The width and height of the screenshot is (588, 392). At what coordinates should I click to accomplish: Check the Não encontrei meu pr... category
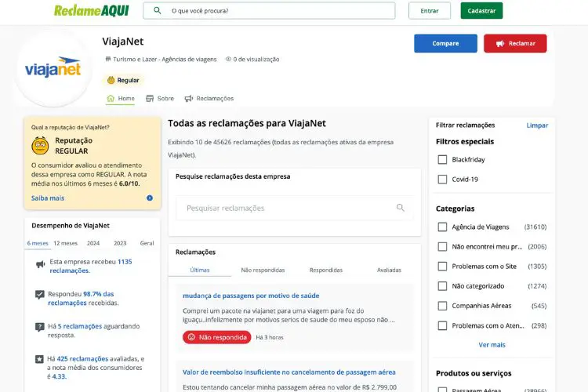pos(442,246)
